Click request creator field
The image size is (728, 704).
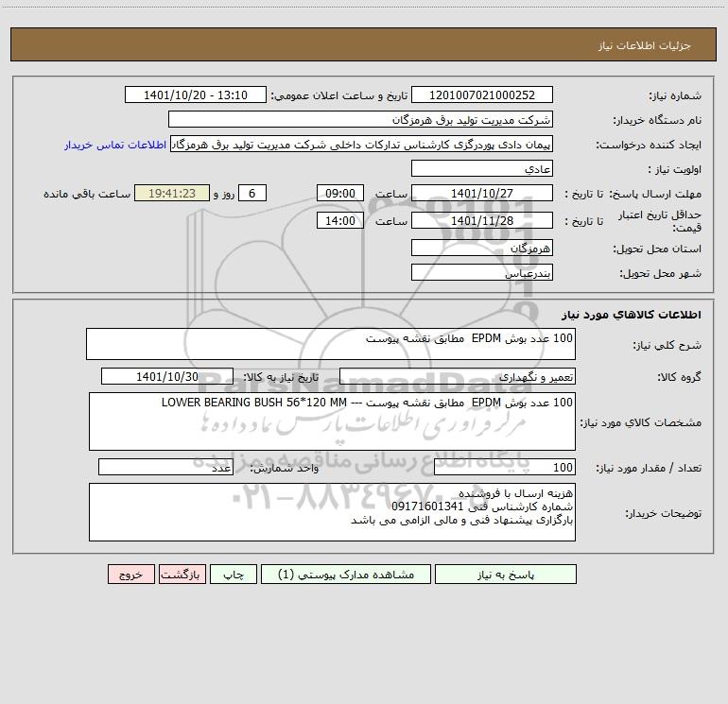[362, 145]
